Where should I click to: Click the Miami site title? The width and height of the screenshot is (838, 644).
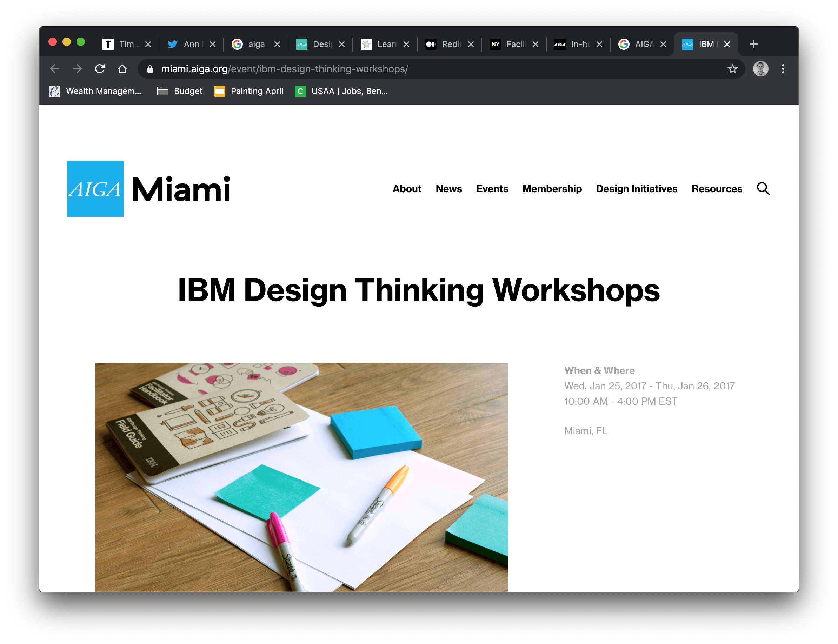pyautogui.click(x=181, y=189)
